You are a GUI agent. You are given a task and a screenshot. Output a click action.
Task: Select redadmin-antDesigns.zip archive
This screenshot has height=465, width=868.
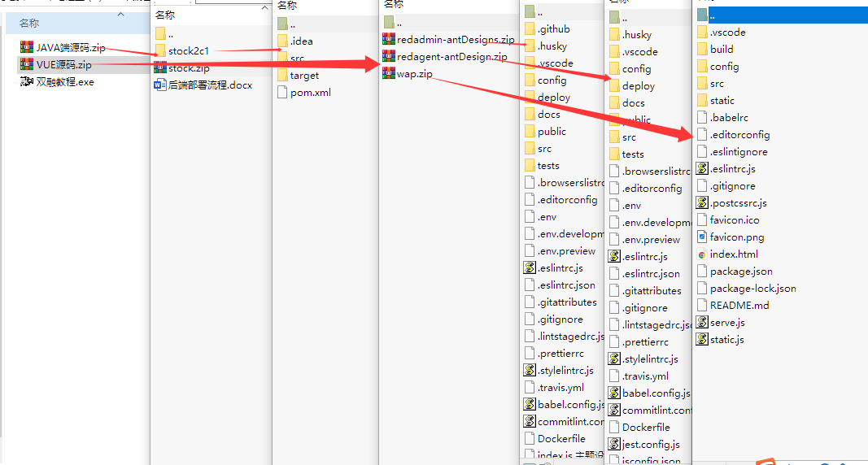pyautogui.click(x=449, y=39)
